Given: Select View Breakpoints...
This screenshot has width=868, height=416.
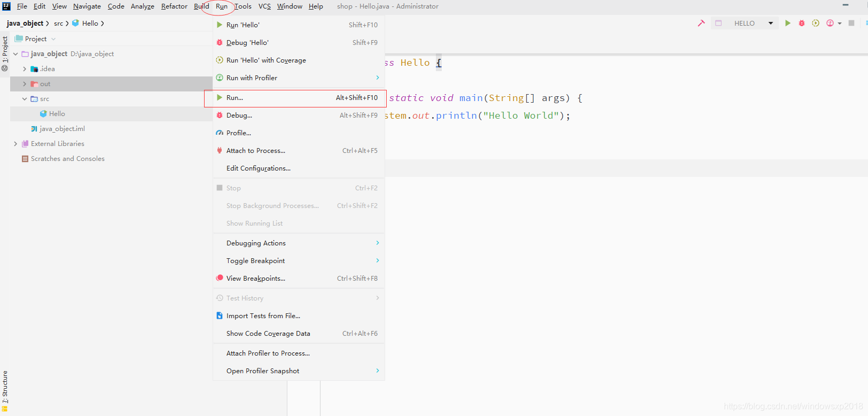Looking at the screenshot, I should [299, 279].
